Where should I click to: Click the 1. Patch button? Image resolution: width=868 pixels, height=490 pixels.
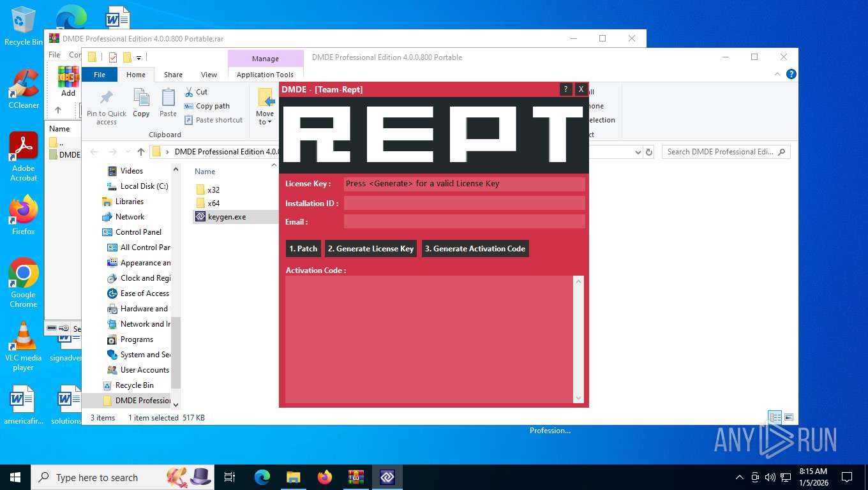tap(303, 249)
